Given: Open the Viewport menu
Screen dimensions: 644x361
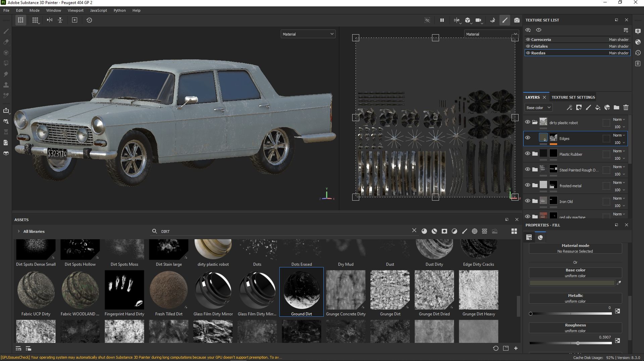Looking at the screenshot, I should click(x=75, y=10).
